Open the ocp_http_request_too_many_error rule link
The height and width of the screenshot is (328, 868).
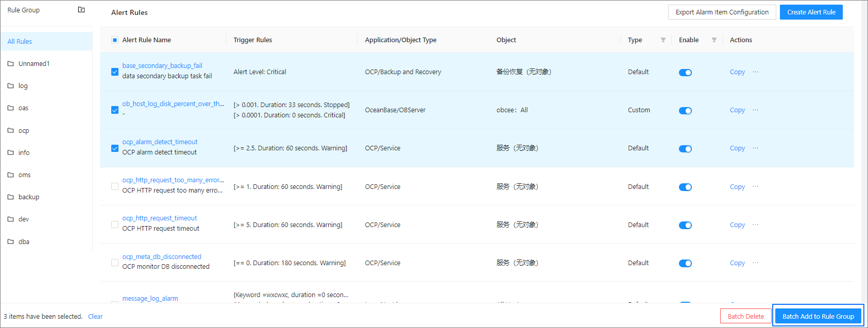(173, 180)
